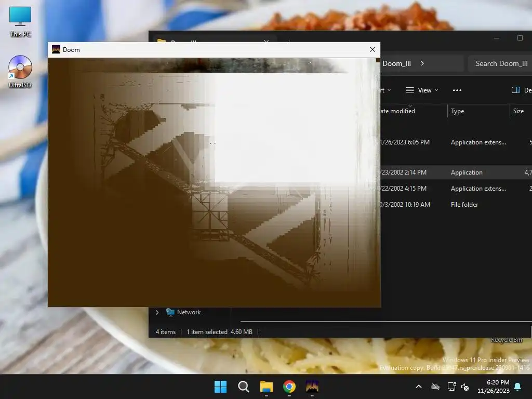Open the UltraISO desktop shortcut
The image size is (532, 399).
click(x=20, y=72)
